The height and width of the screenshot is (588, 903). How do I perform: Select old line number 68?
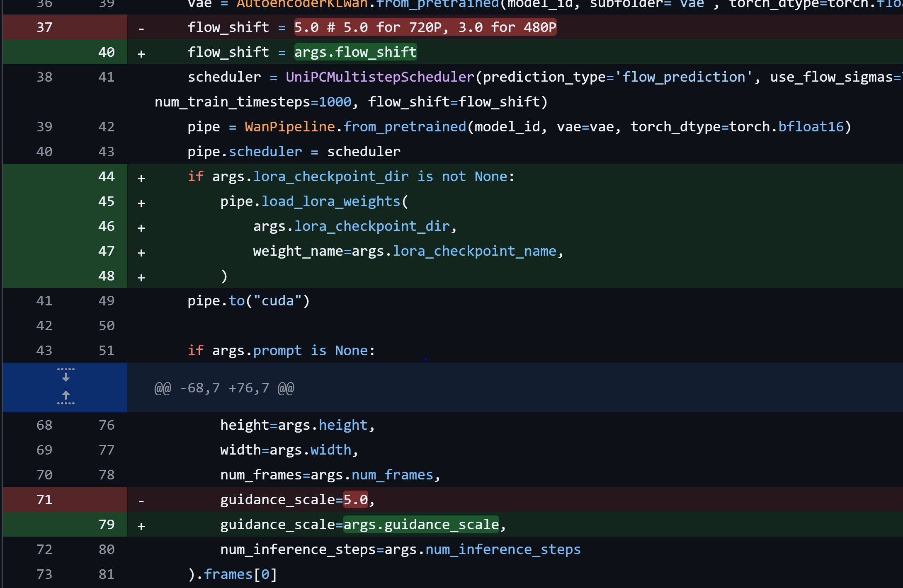[x=44, y=425]
